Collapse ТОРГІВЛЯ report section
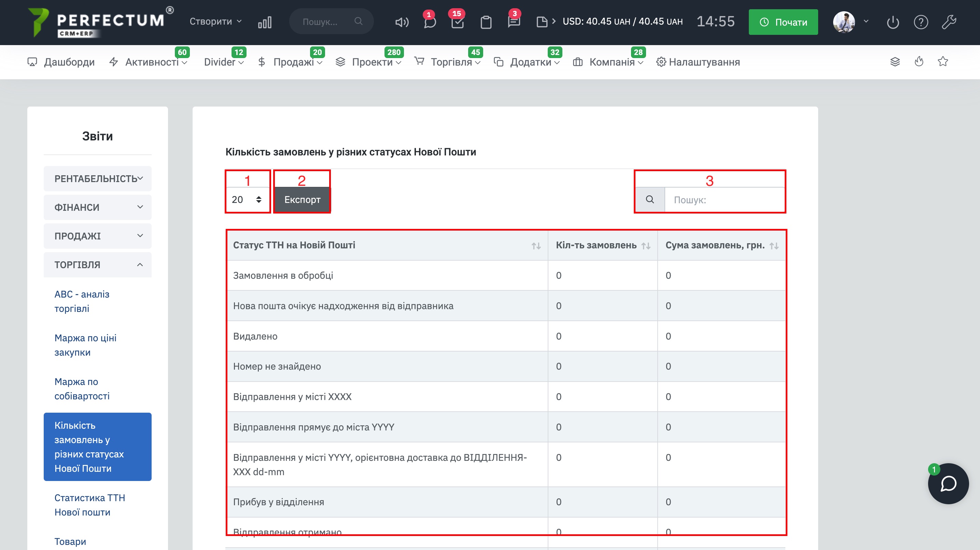Image resolution: width=980 pixels, height=550 pixels. (98, 264)
